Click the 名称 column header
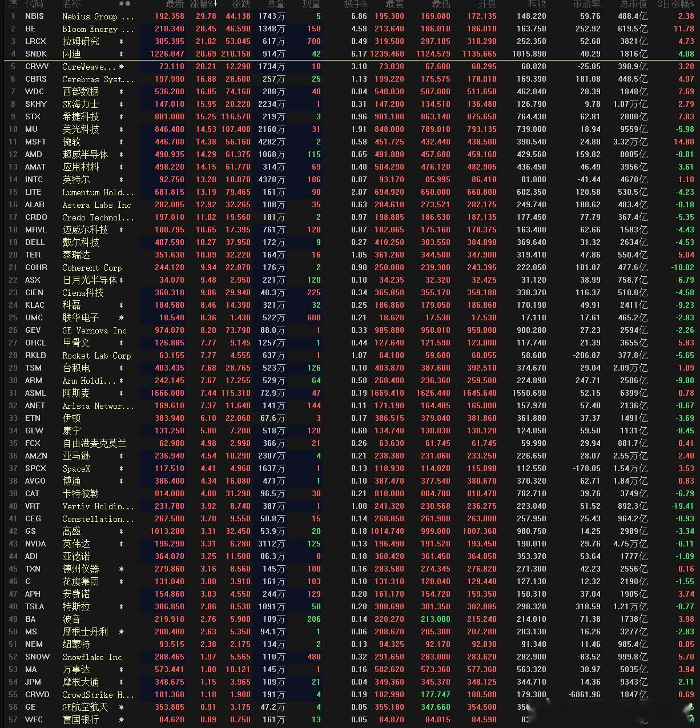The image size is (700, 728). point(71,4)
